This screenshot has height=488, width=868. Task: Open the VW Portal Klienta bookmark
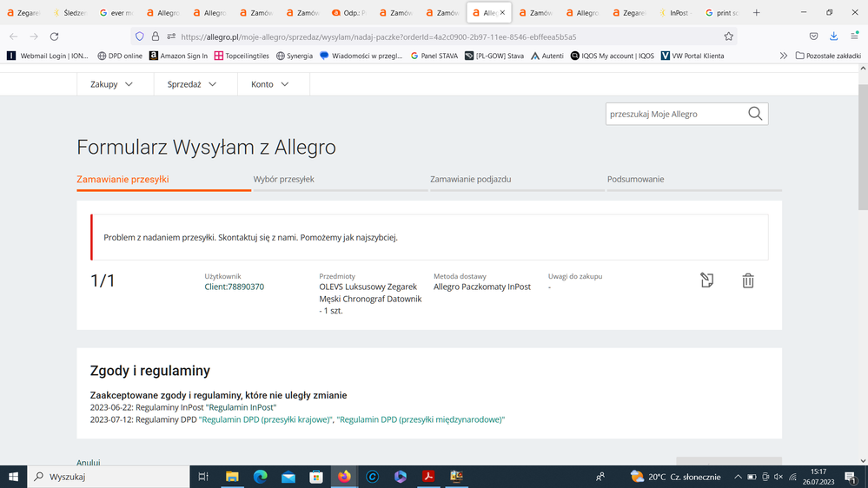click(x=692, y=56)
